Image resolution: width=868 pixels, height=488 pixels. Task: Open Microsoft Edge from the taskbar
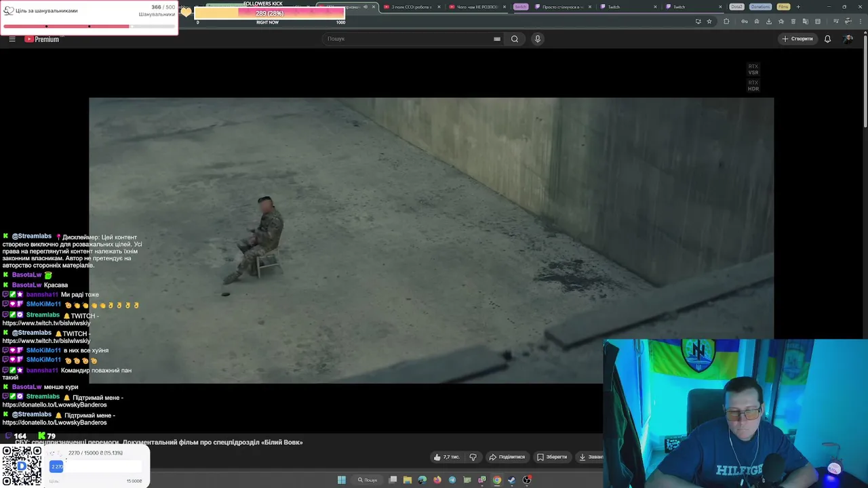click(x=422, y=480)
